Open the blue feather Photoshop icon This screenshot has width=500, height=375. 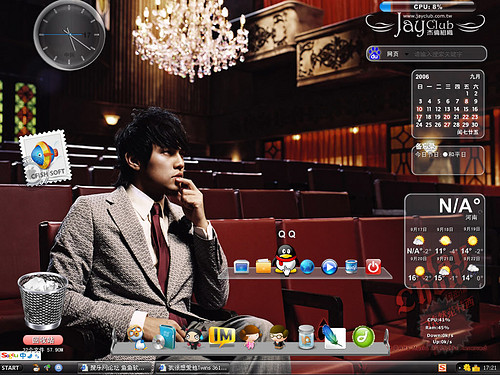334,337
